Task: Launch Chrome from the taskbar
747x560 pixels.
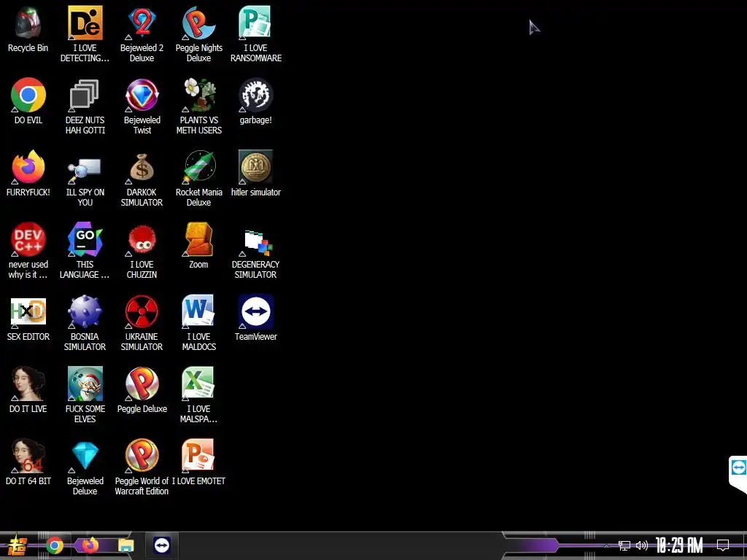Action: click(x=55, y=545)
